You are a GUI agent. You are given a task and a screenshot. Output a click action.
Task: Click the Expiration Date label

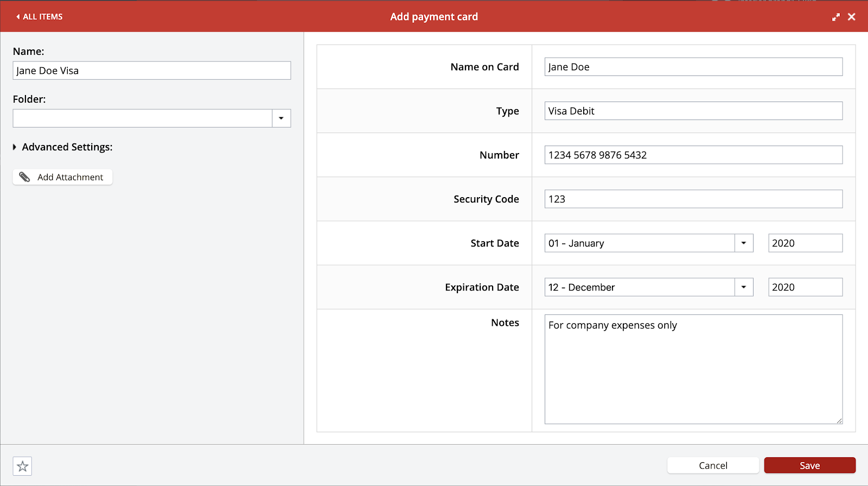tap(482, 287)
